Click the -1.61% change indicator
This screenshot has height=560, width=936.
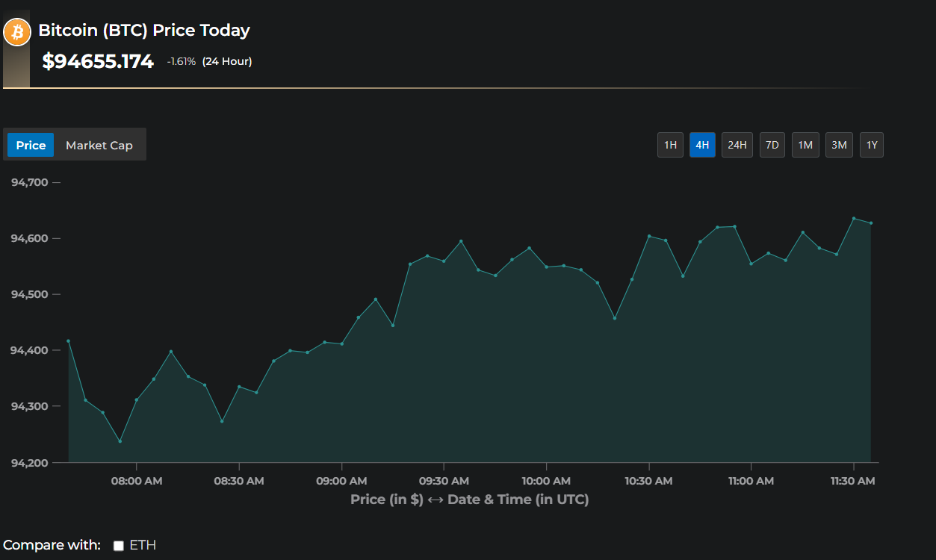182,62
